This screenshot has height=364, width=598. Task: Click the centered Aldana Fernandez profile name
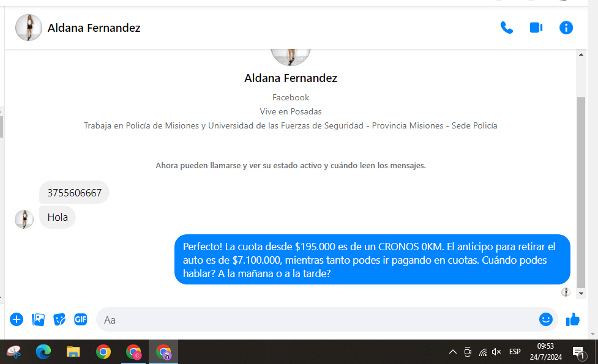(x=291, y=78)
